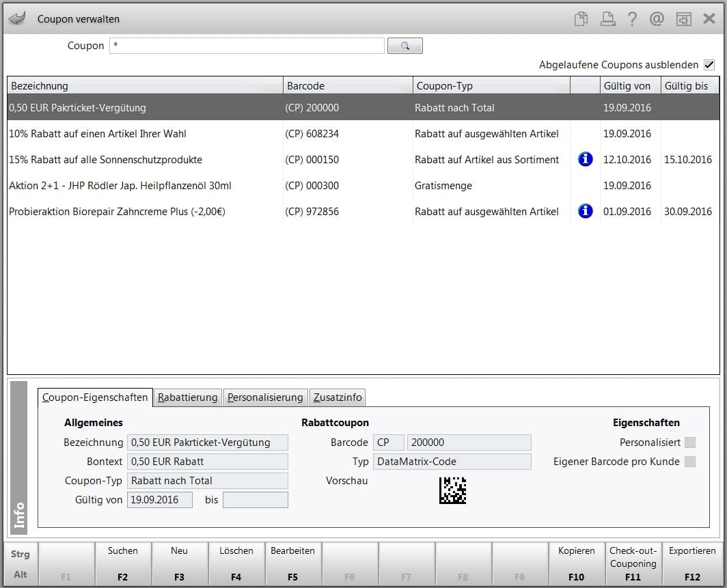This screenshot has height=588, width=727.
Task: Click Check-out-Couponing F11 button
Action: click(633, 563)
